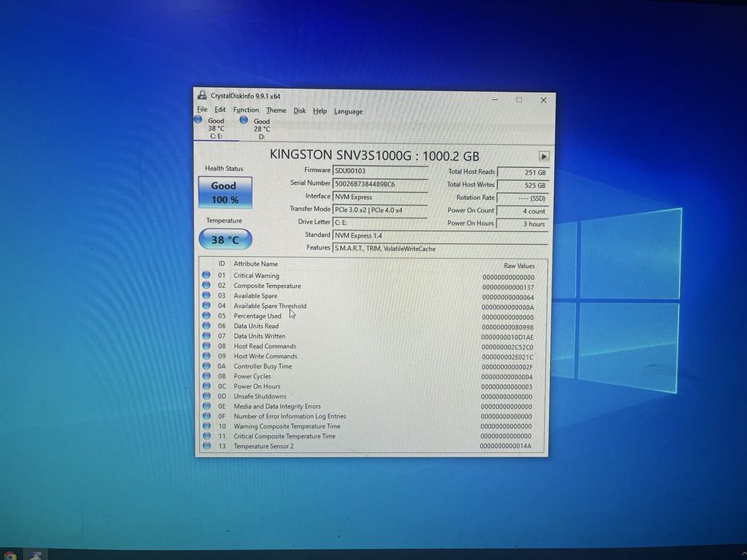The image size is (747, 560).
Task: Open the Help menu
Action: point(319,111)
